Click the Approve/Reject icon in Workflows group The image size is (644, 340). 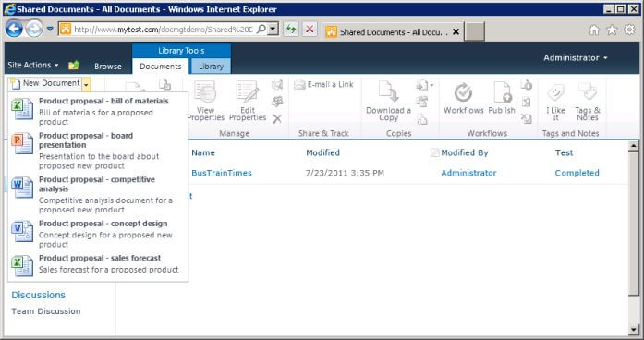point(526,102)
